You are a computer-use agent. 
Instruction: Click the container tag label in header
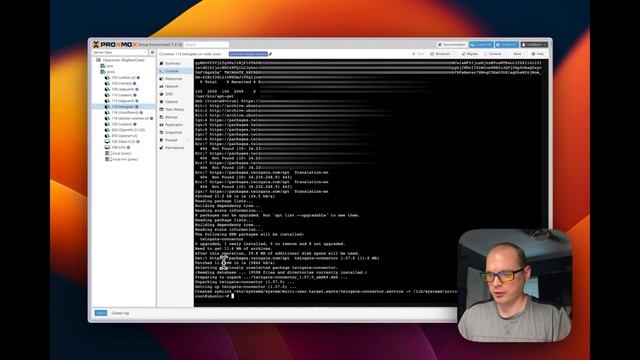click(x=248, y=54)
